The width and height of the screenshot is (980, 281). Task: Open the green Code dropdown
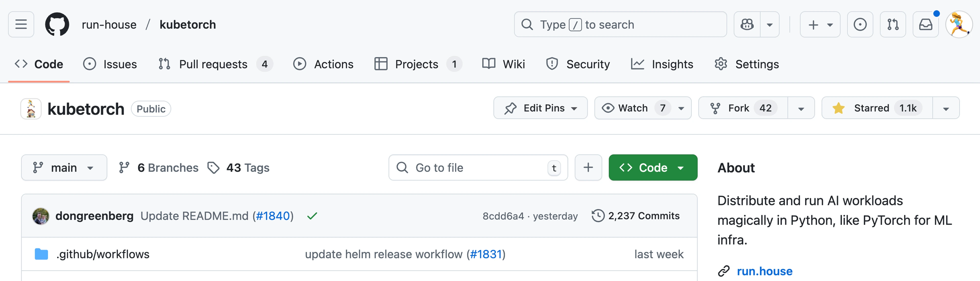(653, 168)
